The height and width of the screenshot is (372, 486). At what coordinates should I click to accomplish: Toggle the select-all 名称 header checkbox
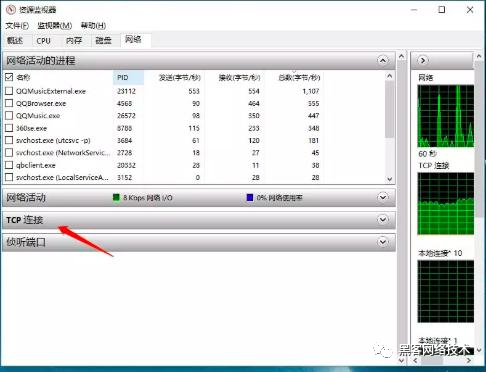pos(9,77)
